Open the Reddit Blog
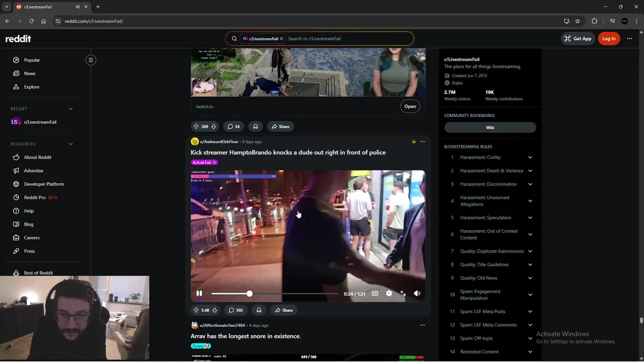This screenshot has height=362, width=644. tap(29, 224)
